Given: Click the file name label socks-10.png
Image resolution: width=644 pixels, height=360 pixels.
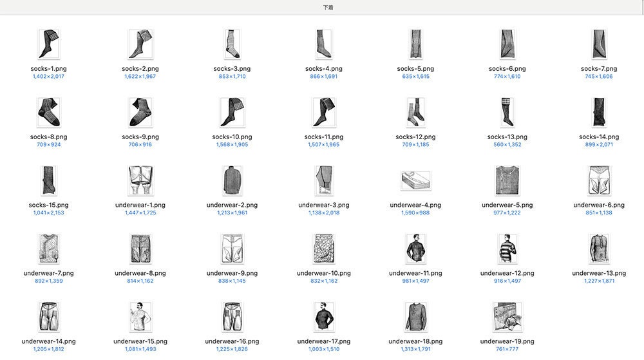Looking at the screenshot, I should 232,137.
